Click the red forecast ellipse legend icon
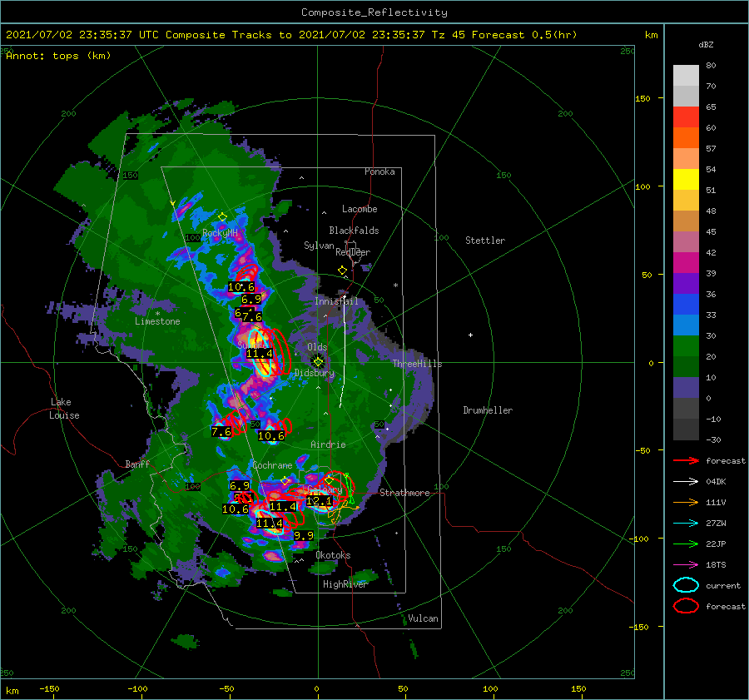 click(686, 606)
